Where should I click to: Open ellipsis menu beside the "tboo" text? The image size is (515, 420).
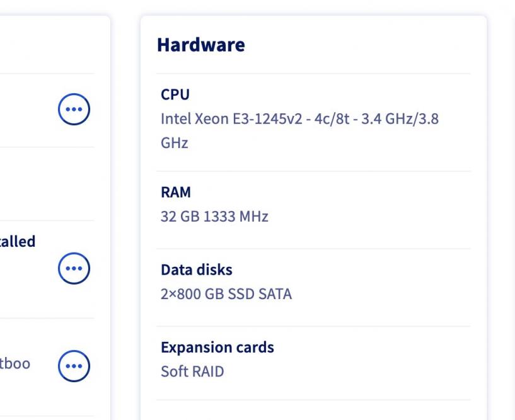74,366
